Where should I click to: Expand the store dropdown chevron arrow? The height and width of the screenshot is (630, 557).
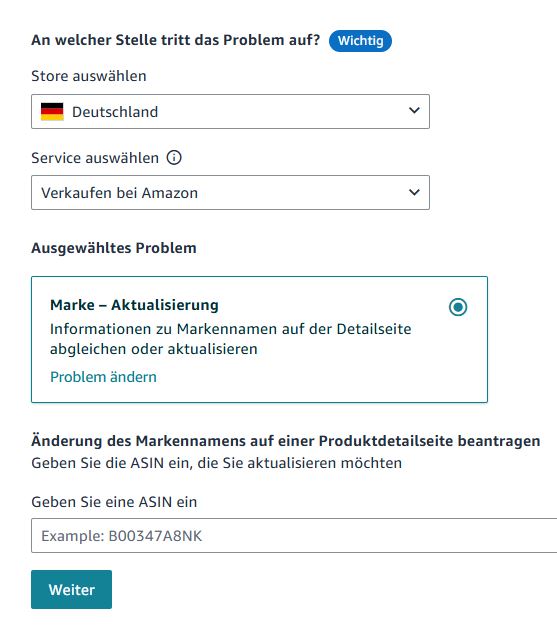[414, 110]
